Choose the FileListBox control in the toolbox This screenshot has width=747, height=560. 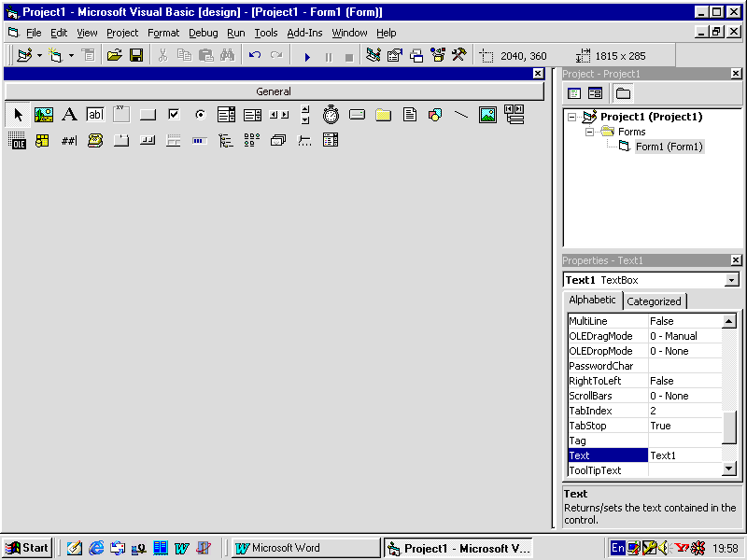click(x=409, y=115)
